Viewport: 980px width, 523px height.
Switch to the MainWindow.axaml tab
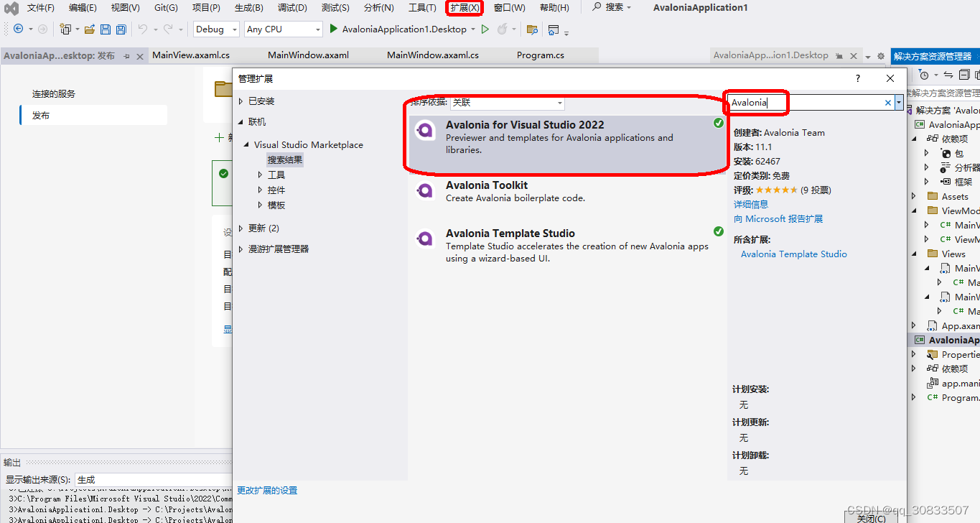[308, 55]
